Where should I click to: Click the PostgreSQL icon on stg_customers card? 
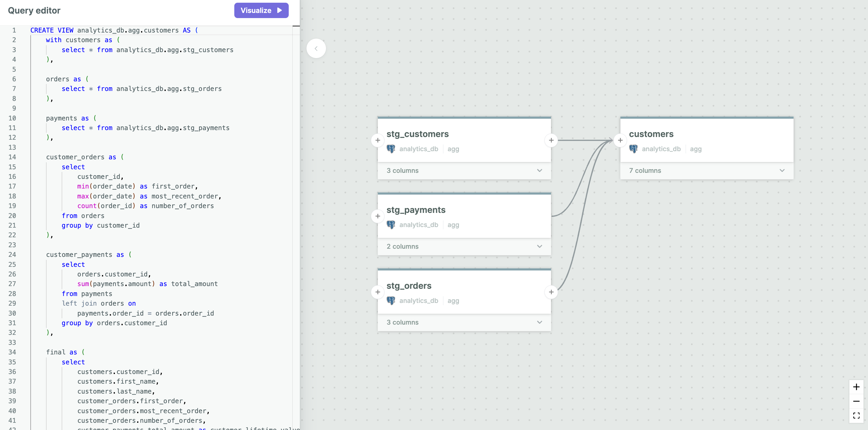[391, 149]
